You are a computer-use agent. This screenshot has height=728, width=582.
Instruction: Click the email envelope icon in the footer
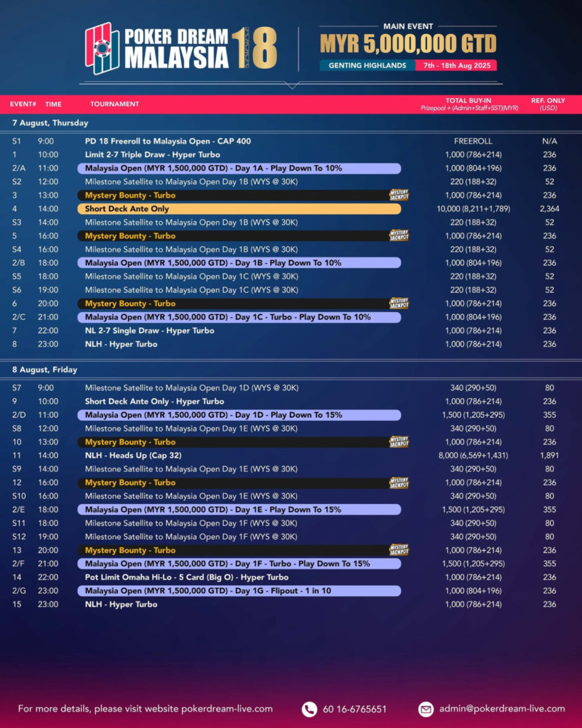[426, 709]
